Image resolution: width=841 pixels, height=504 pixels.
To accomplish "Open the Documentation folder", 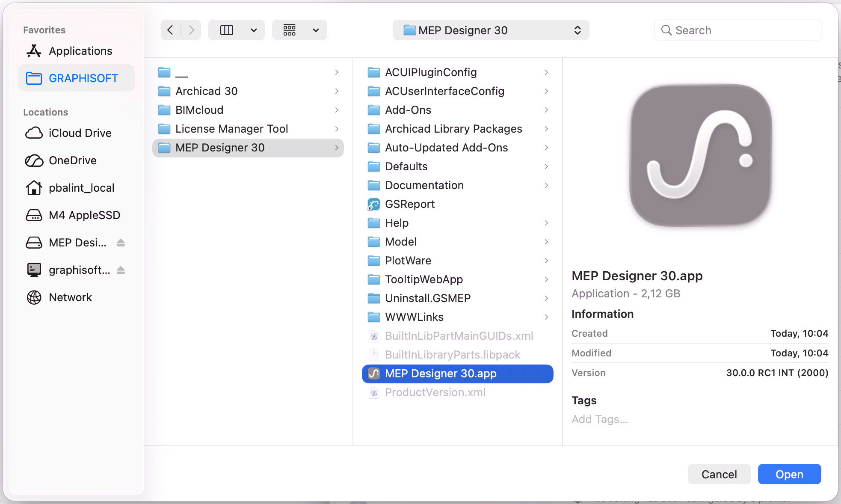I will tap(458, 185).
